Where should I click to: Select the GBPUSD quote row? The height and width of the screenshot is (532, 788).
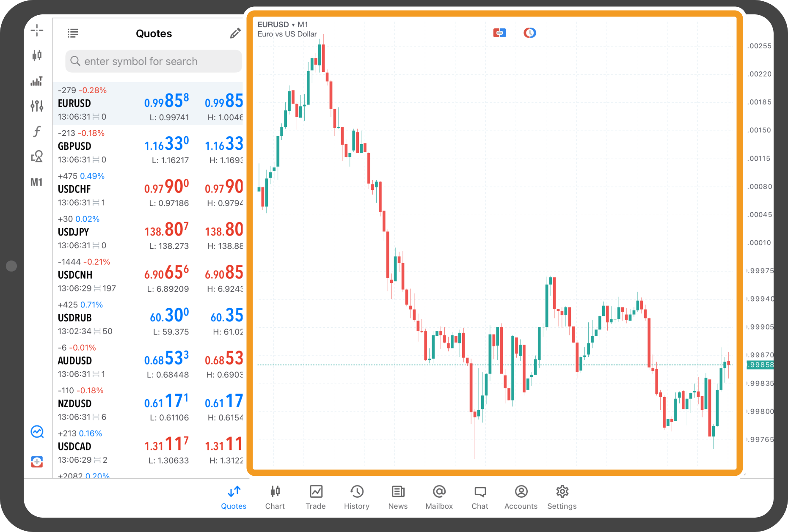(x=148, y=146)
